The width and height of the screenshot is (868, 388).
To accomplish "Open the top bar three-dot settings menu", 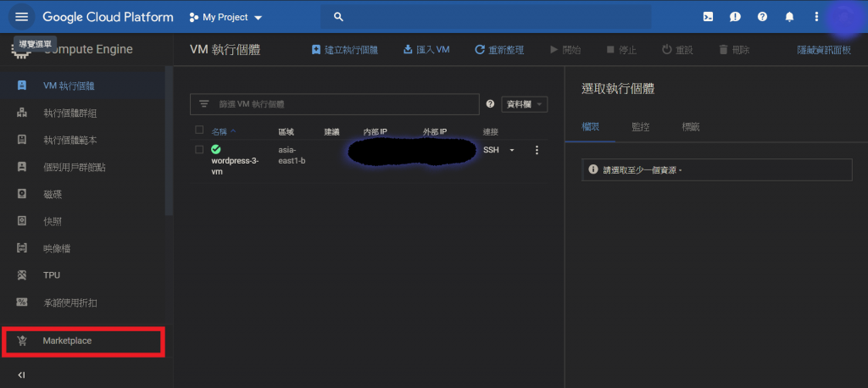I will 816,17.
